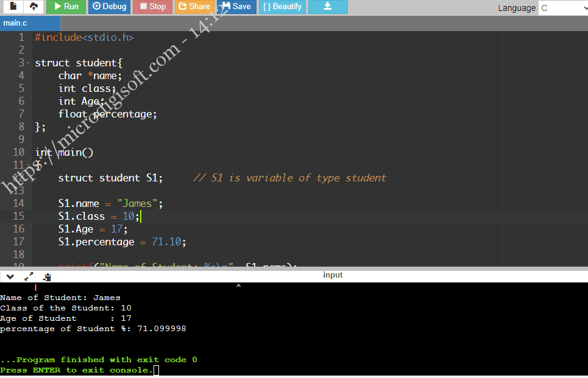Image resolution: width=588 pixels, height=378 pixels.
Task: Click the console input device icon
Action: (47, 276)
